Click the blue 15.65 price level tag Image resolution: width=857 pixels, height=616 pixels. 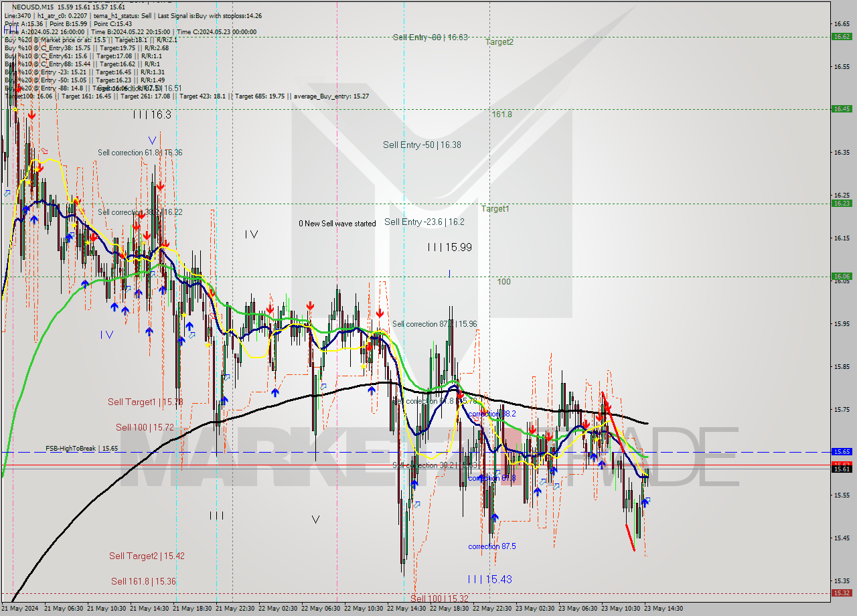pyautogui.click(x=842, y=452)
